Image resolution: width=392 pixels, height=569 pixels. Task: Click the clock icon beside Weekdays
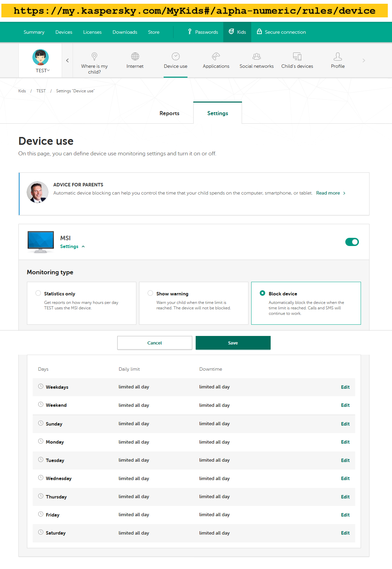[x=41, y=386]
